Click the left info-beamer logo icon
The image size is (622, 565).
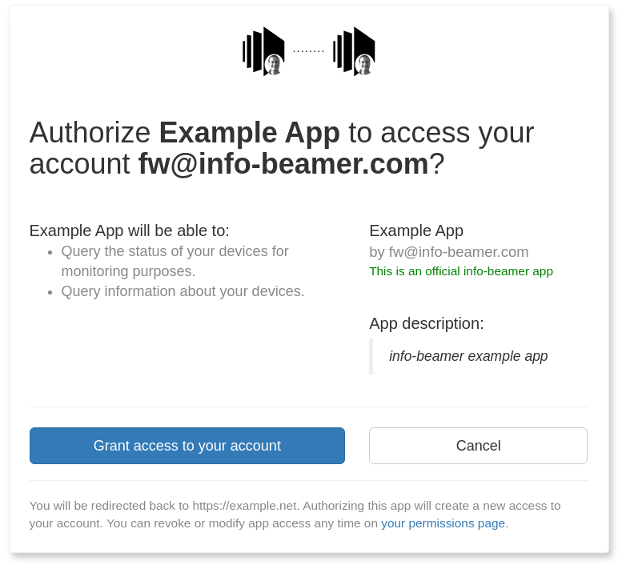tap(263, 51)
